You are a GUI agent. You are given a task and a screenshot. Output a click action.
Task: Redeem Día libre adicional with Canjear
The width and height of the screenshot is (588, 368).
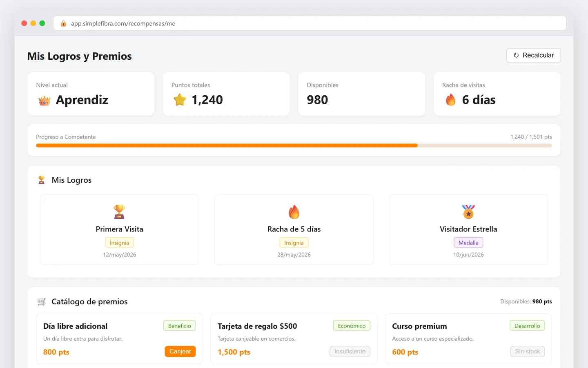(180, 352)
